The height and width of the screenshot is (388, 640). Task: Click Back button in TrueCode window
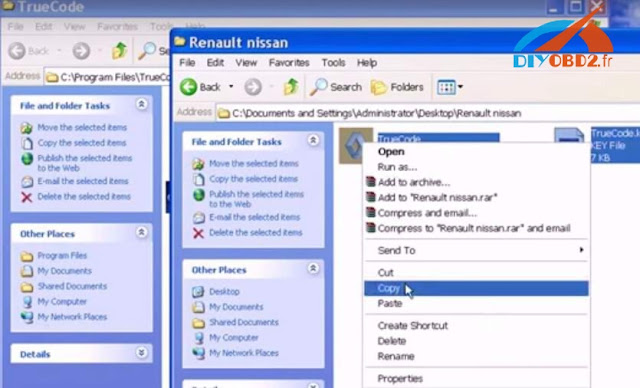(x=29, y=51)
